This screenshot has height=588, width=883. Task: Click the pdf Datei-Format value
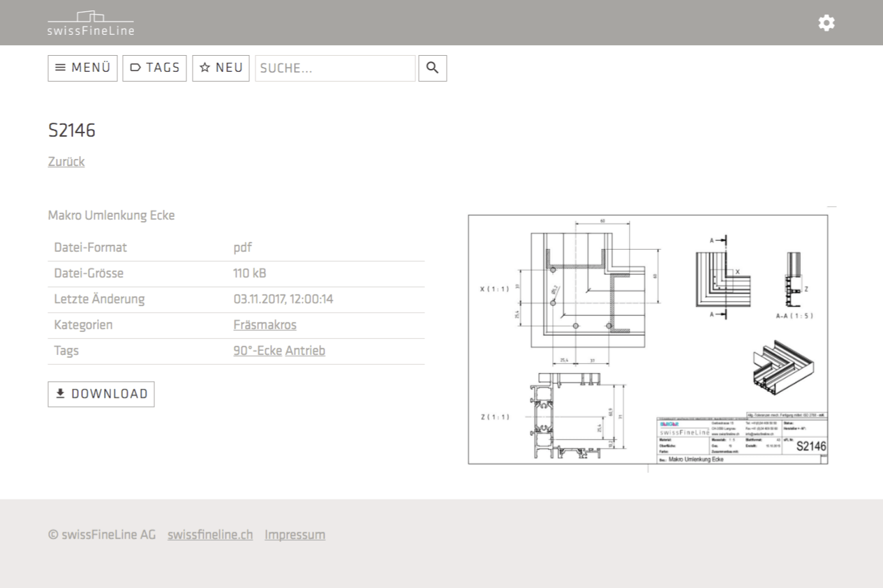(242, 248)
